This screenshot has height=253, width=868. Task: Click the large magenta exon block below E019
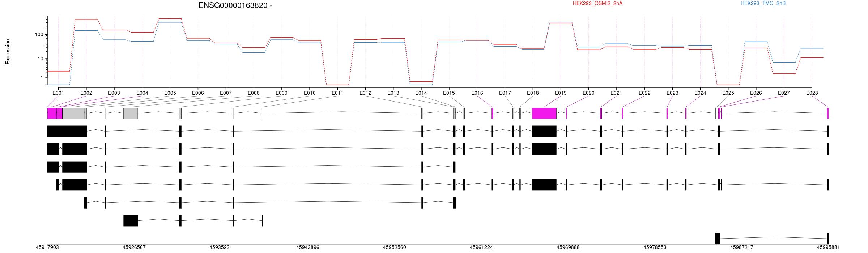(544, 113)
